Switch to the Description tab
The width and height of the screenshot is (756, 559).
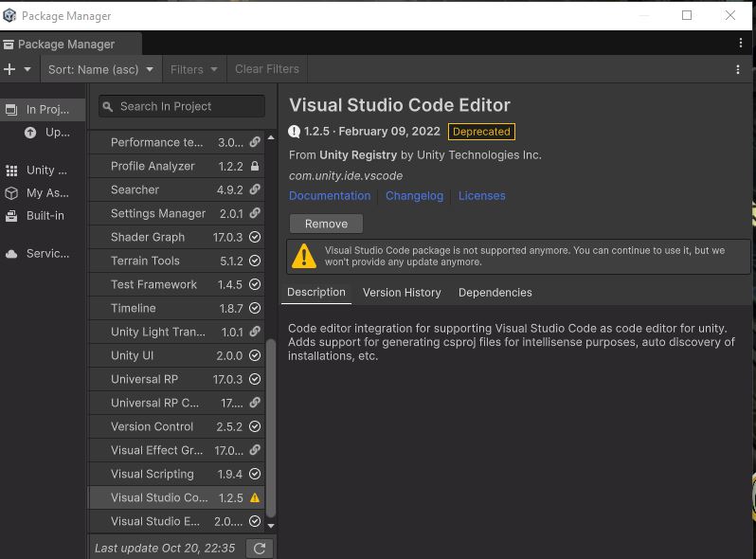[316, 292]
